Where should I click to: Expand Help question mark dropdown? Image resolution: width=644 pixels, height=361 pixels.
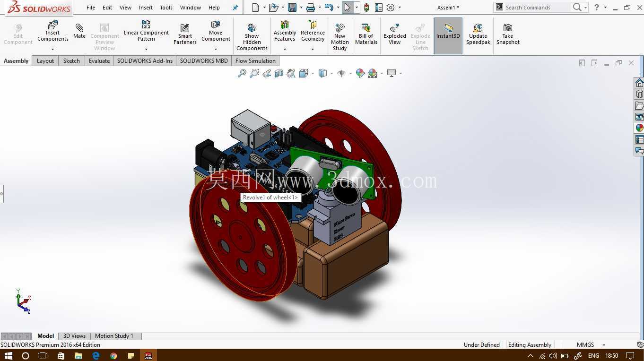click(x=605, y=8)
